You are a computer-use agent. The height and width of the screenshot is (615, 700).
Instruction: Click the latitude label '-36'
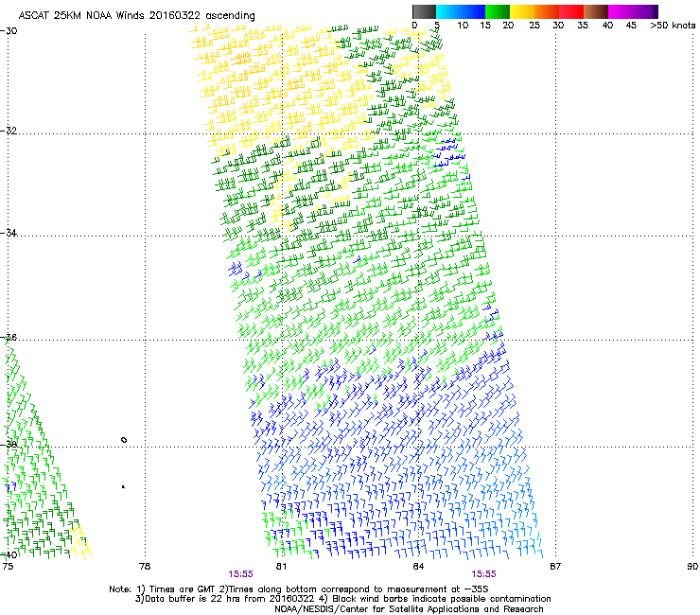click(9, 337)
